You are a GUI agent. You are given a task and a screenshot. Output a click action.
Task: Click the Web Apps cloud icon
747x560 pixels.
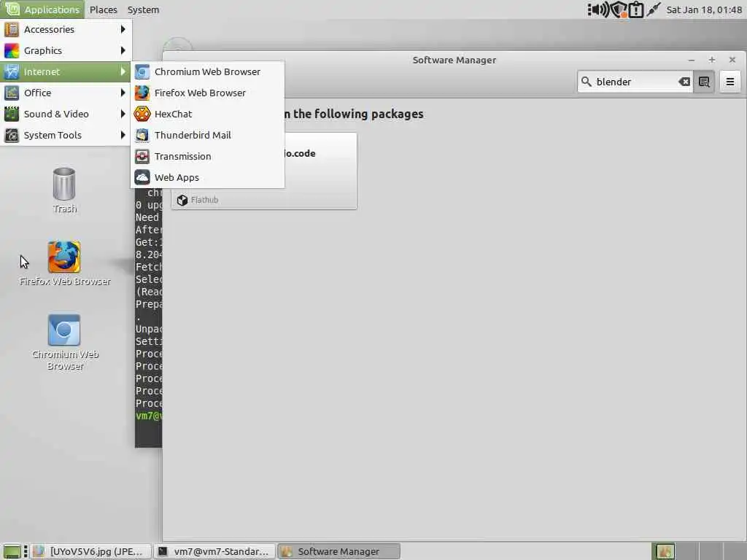coord(142,178)
